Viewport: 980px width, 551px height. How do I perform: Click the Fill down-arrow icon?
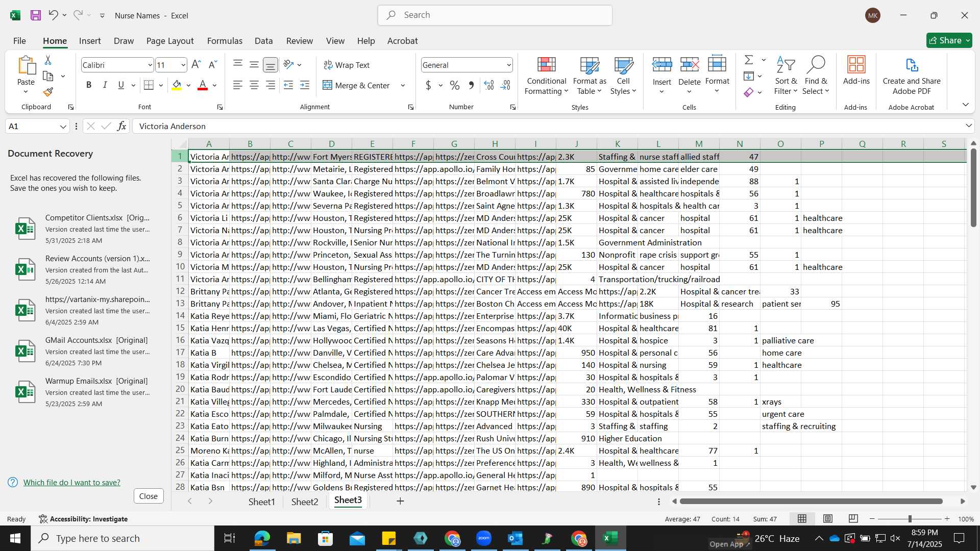pyautogui.click(x=749, y=76)
